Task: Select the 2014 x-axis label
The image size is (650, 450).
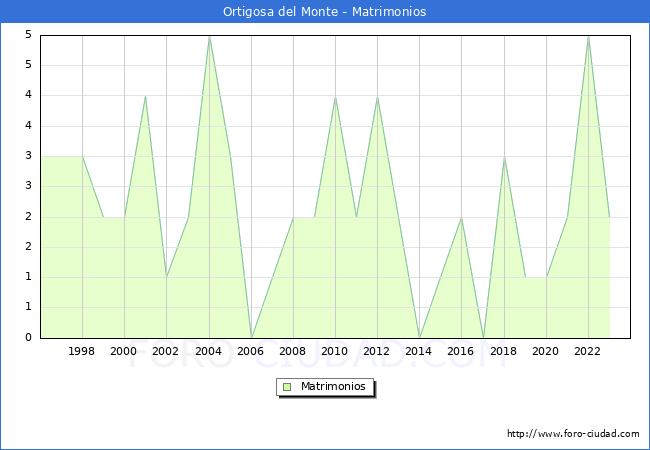Action: coord(419,351)
